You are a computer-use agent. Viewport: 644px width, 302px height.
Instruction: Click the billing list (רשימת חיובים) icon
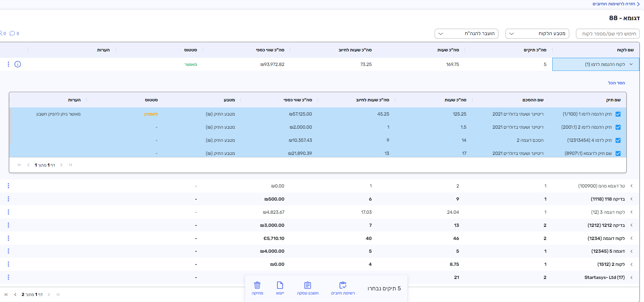point(343,285)
